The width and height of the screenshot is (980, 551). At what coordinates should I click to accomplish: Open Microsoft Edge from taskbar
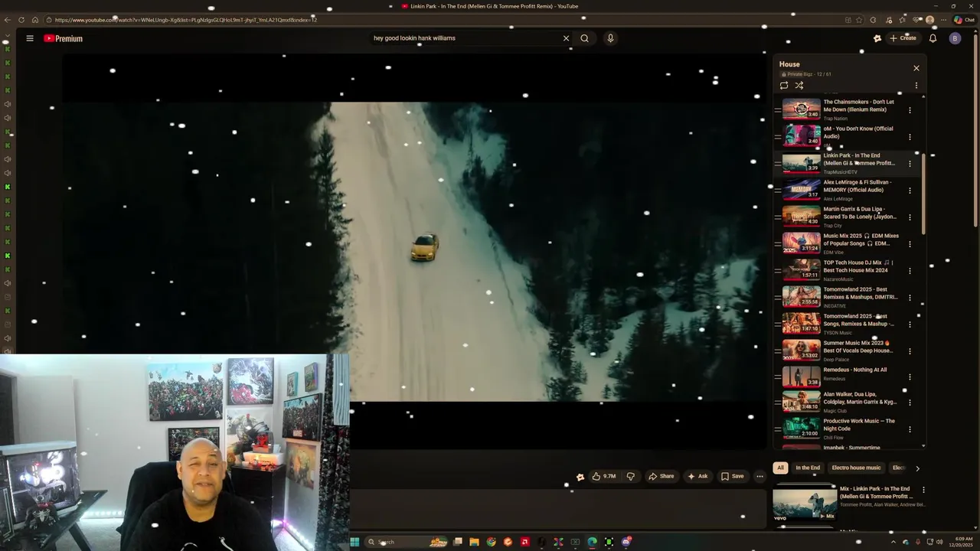tap(592, 542)
